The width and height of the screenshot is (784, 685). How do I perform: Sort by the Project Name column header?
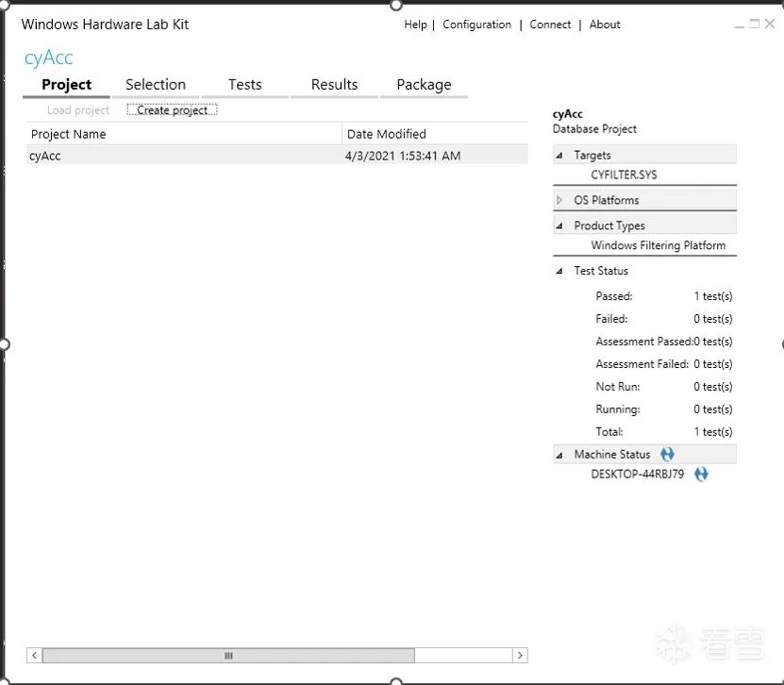click(x=184, y=134)
